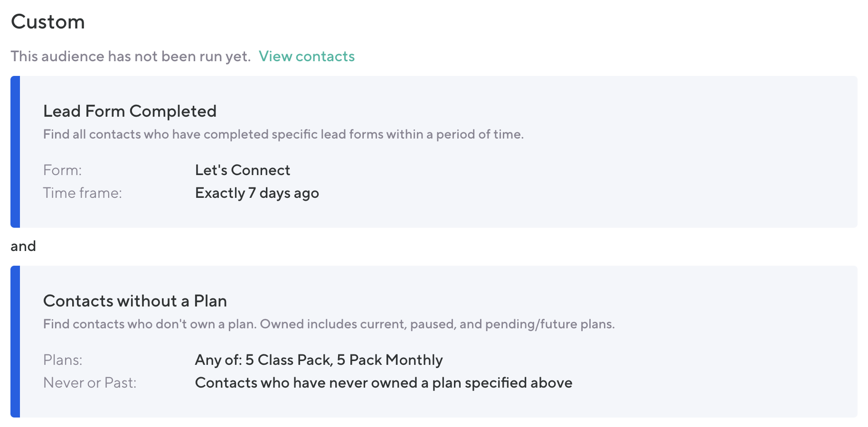
Task: Select the 'never owned a plan' value text
Action: [383, 383]
